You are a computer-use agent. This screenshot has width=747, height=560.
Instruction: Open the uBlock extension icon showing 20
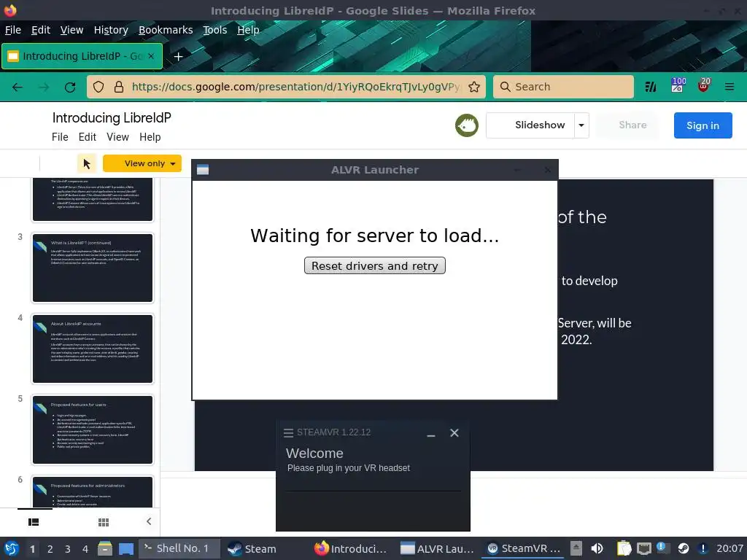704,85
